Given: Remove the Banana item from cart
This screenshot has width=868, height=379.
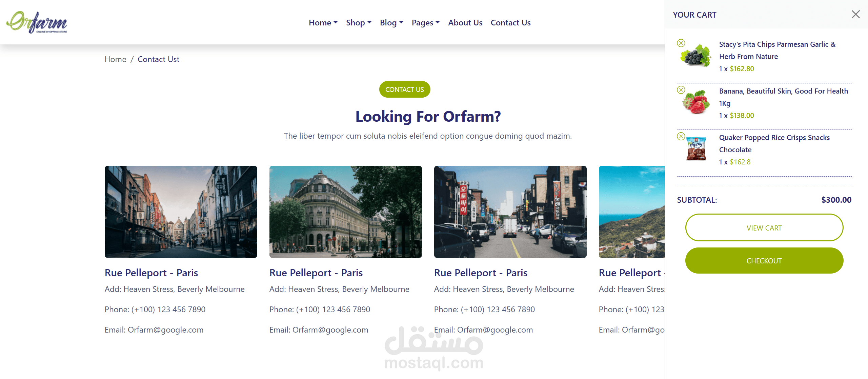Looking at the screenshot, I should (681, 90).
